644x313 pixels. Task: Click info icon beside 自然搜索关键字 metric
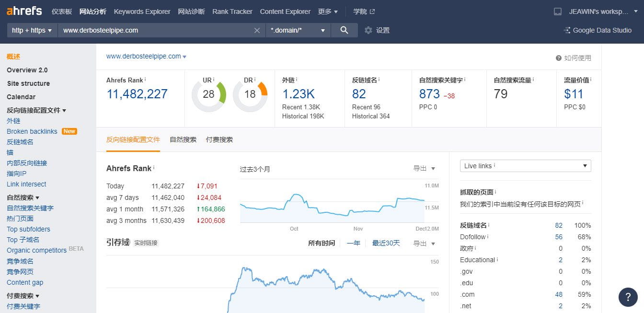click(x=465, y=80)
